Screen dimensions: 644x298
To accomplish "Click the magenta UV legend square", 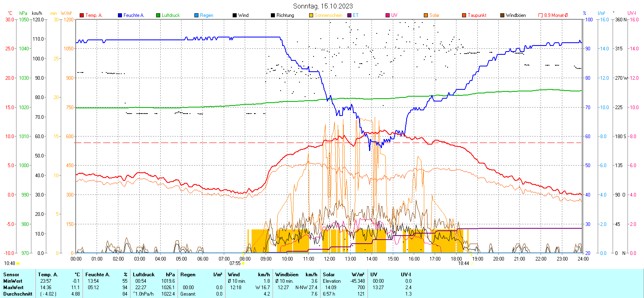I will click(x=388, y=15).
